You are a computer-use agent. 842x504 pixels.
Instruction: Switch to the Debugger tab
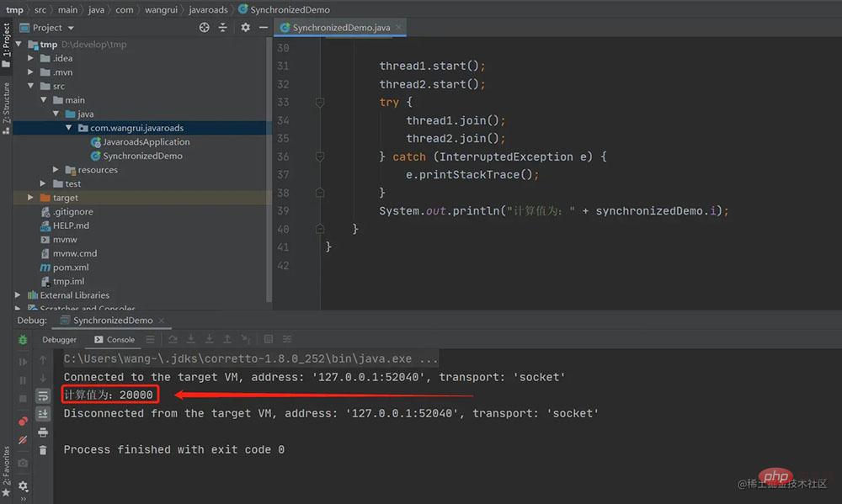(x=59, y=340)
